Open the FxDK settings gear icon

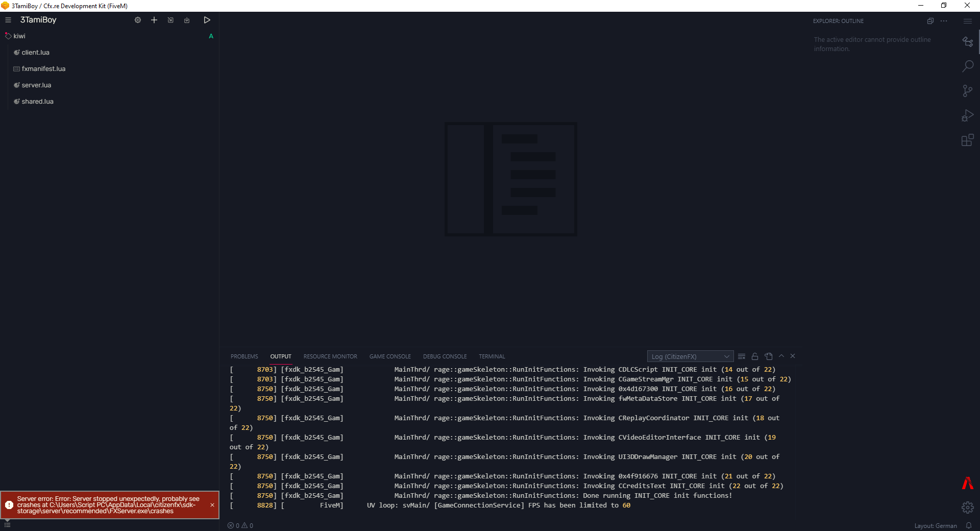(x=137, y=20)
